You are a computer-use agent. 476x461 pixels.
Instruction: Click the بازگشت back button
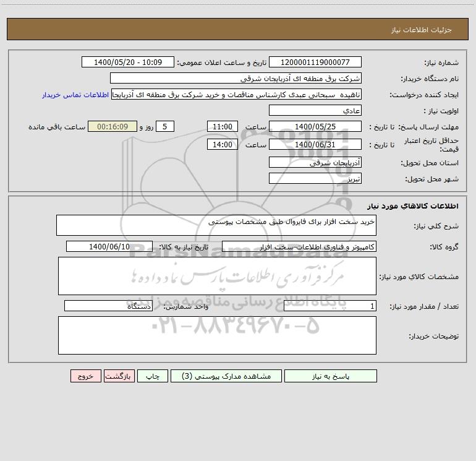(x=119, y=376)
